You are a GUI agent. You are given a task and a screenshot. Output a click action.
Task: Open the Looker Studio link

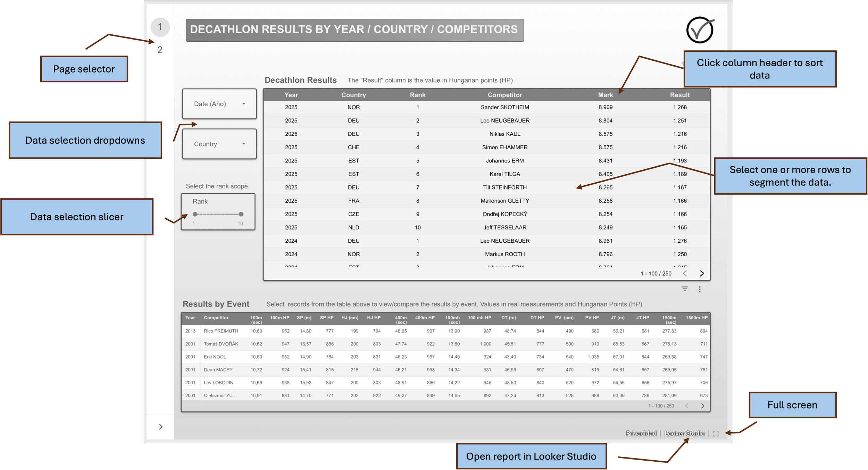click(684, 434)
